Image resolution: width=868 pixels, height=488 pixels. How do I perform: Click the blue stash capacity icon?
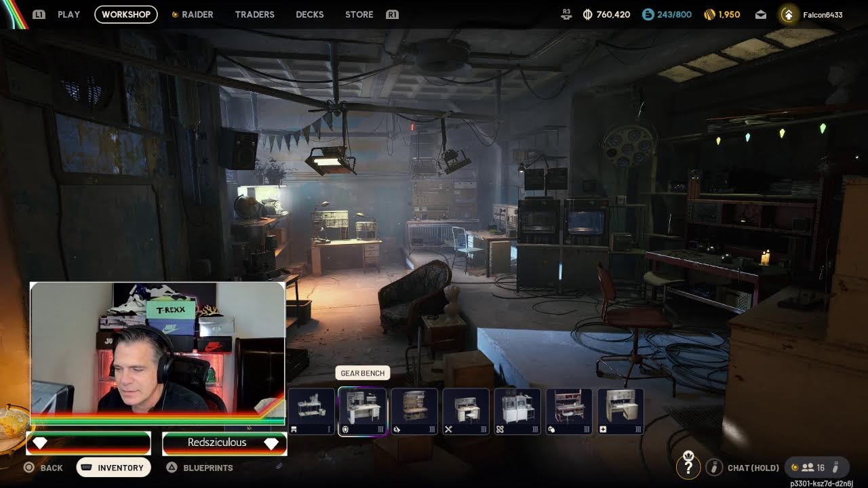(x=648, y=14)
